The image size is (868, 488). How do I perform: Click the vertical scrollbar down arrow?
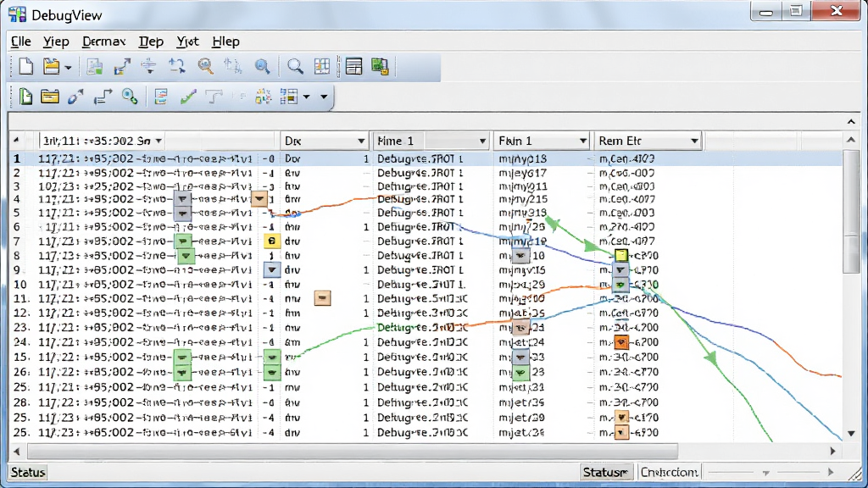click(851, 433)
